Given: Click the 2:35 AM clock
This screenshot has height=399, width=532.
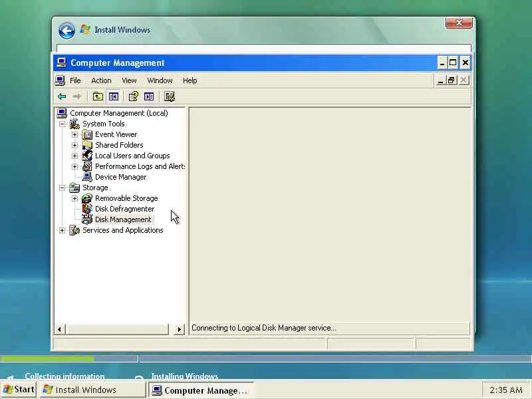Looking at the screenshot, I should pyautogui.click(x=506, y=390).
